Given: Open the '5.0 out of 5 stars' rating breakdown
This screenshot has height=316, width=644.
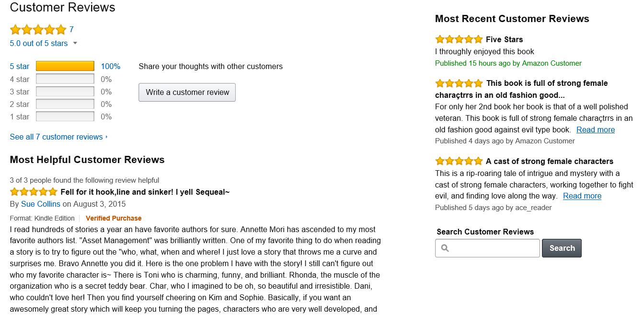Looking at the screenshot, I should 39,43.
